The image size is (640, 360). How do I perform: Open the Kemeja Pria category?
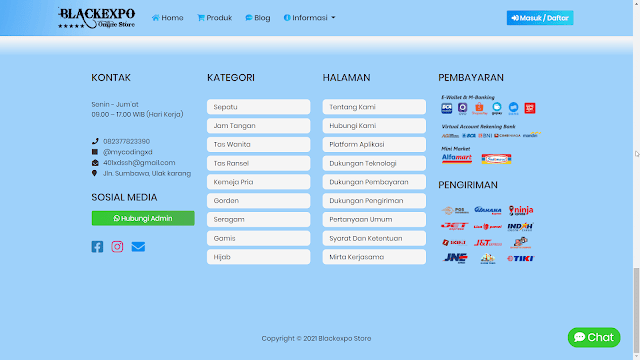(258, 182)
